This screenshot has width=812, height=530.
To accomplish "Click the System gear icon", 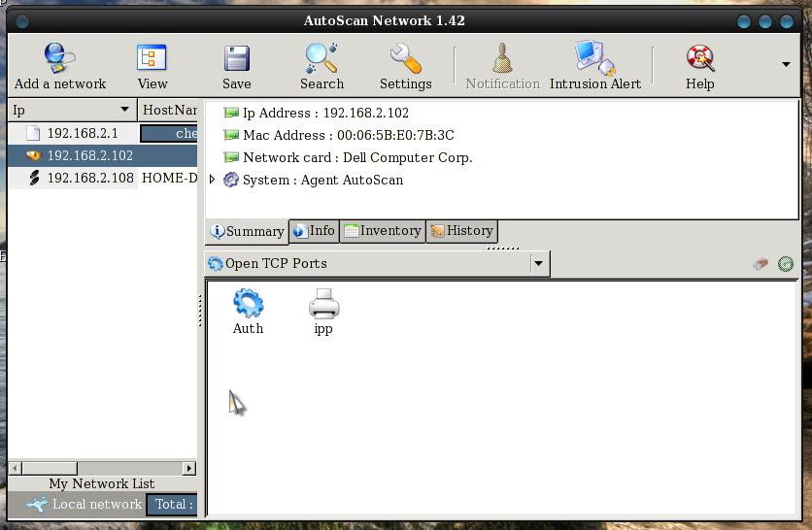I will coord(230,180).
